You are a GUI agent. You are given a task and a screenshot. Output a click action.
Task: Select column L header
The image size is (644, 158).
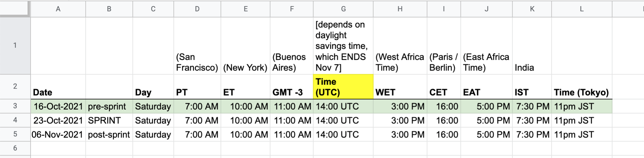tap(582, 9)
